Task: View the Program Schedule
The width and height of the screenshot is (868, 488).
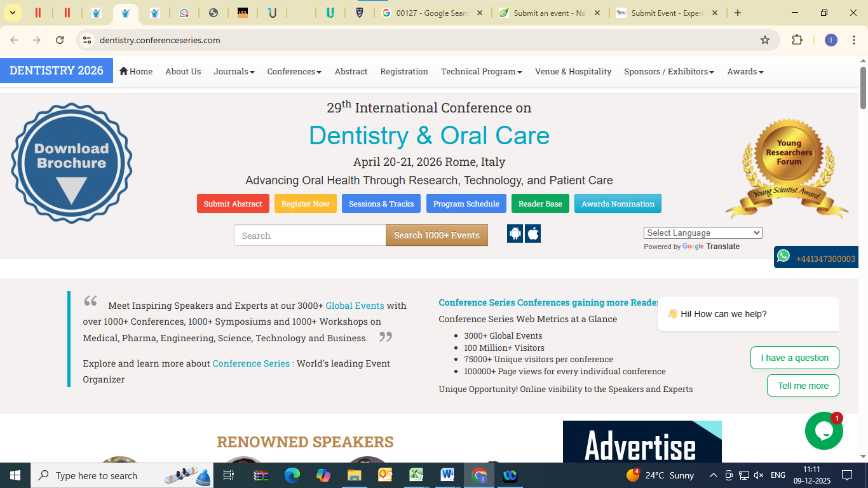Action: pos(466,203)
